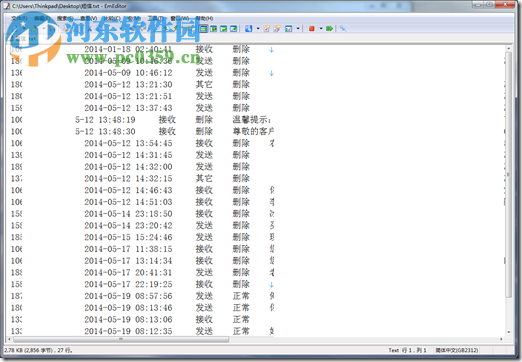The height and width of the screenshot is (362, 522).
Task: Click the vertical scrollbar up arrow
Action: point(509,49)
